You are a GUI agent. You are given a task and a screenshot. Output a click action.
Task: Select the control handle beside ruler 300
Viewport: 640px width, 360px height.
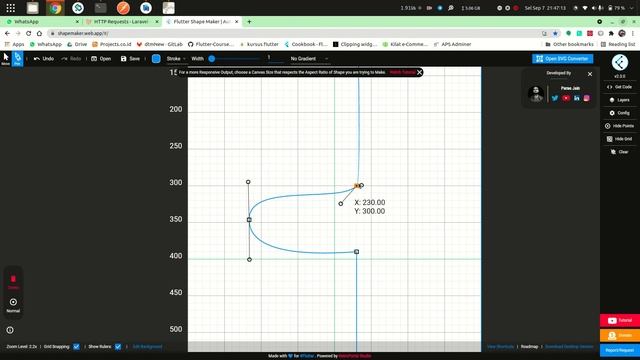(x=248, y=182)
